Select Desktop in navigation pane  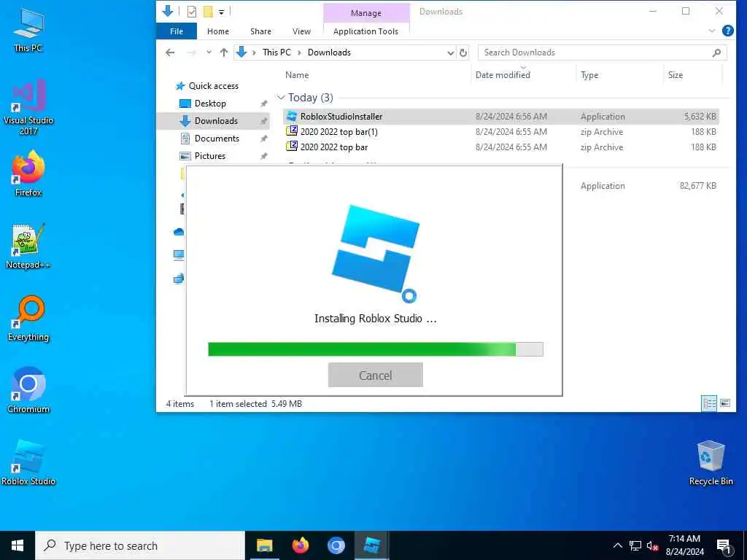tap(210, 104)
